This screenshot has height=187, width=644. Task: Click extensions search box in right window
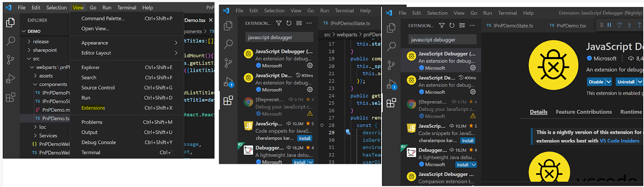pyautogui.click(x=442, y=39)
